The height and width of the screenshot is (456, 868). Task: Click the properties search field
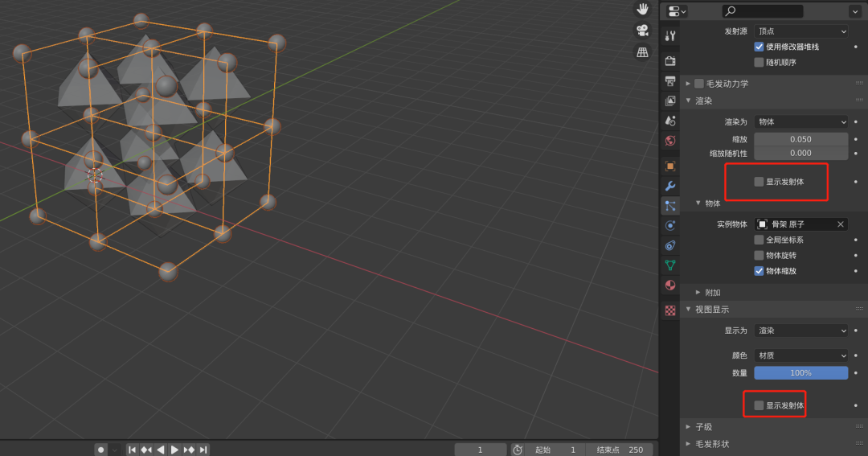(762, 11)
